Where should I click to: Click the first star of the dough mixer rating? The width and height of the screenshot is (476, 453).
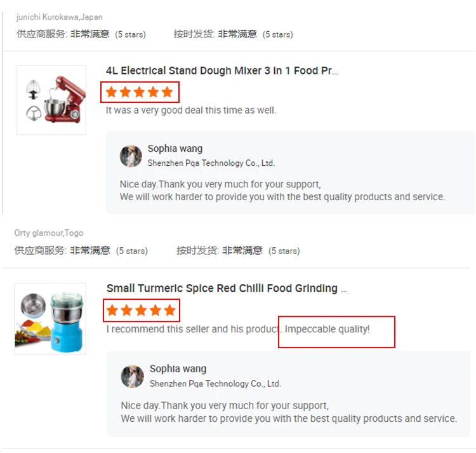click(x=112, y=92)
